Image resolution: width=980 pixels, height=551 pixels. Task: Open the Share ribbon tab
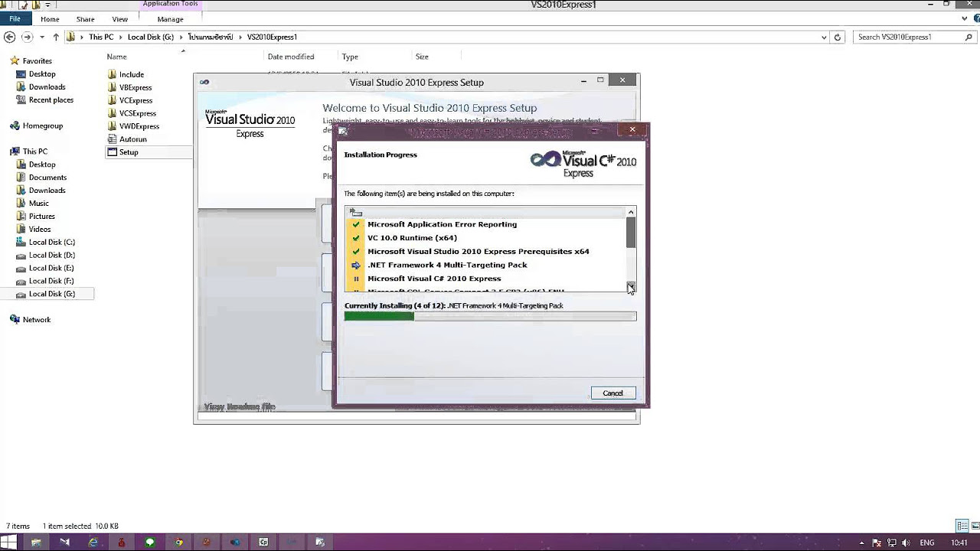(x=86, y=19)
